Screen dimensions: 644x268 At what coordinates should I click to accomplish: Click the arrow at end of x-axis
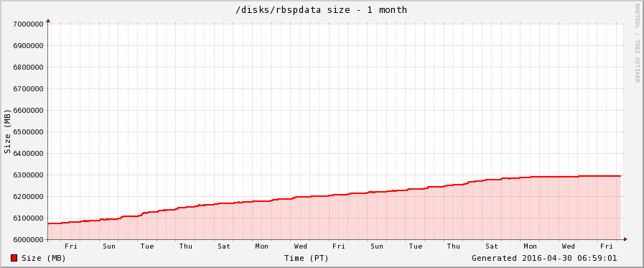point(625,239)
